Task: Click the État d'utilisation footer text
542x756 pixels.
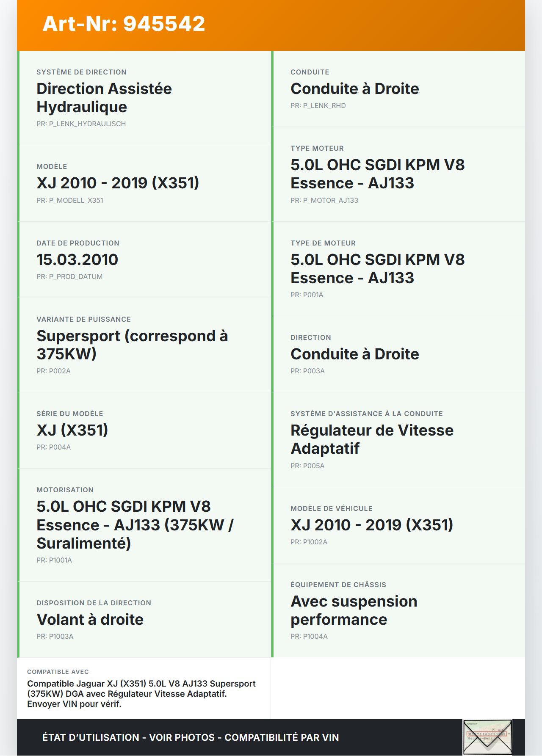Action: point(191,737)
